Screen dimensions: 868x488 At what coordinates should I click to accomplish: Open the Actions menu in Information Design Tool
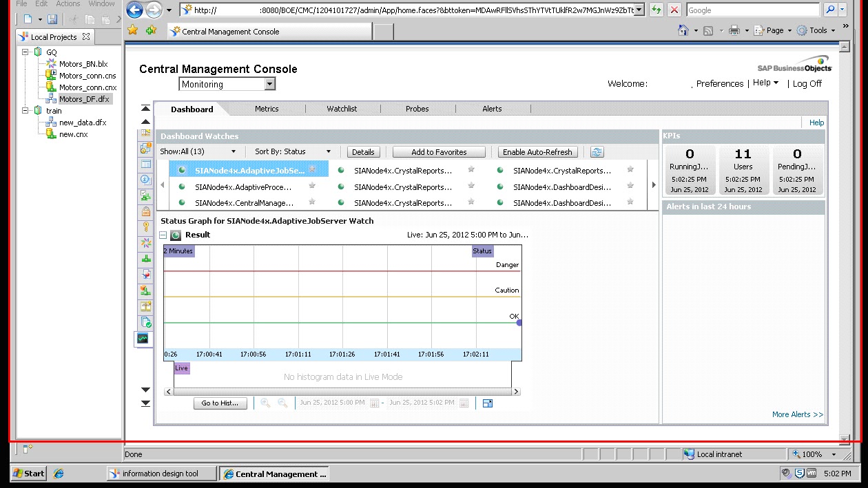click(x=67, y=3)
